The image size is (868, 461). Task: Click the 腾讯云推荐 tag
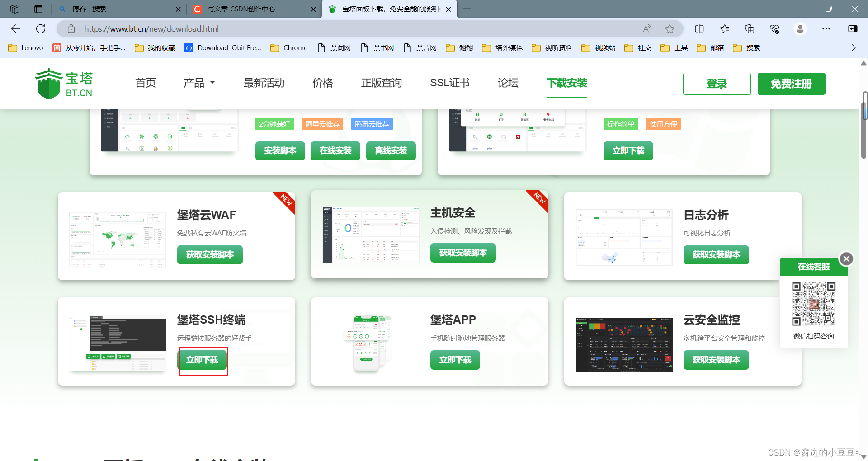(x=372, y=124)
